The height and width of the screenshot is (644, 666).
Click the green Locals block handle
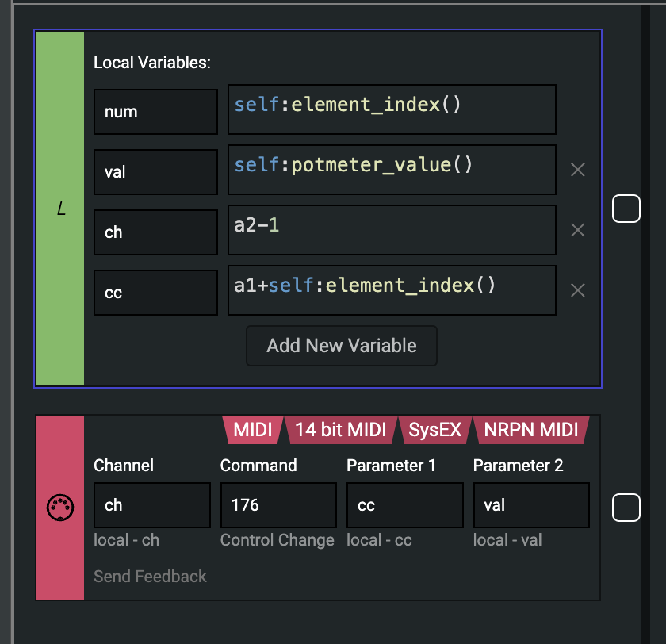coord(60,209)
